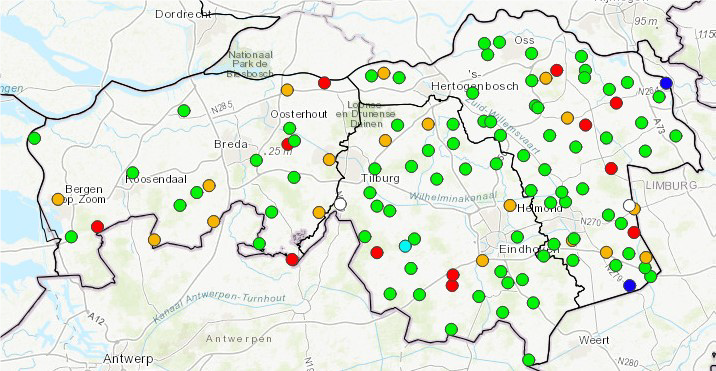The width and height of the screenshot is (716, 371).
Task: Click the Antwerpen province label
Action: point(239,339)
